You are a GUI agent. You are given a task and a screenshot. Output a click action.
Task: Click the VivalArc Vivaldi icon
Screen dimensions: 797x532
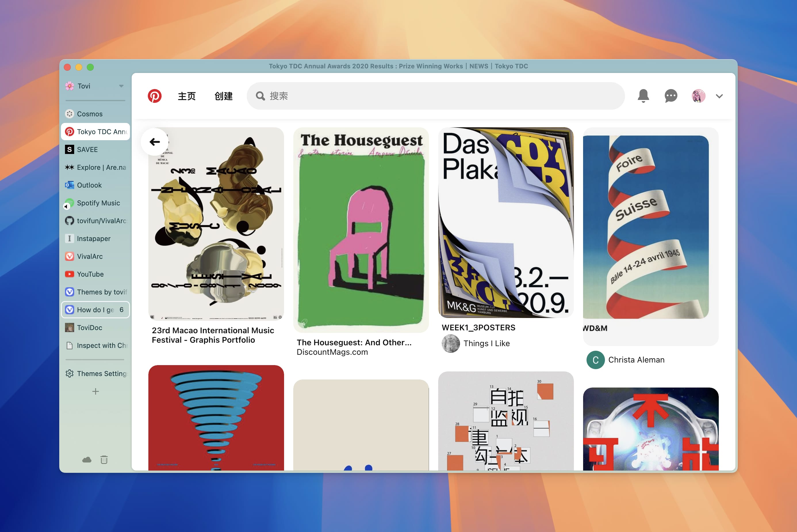tap(70, 257)
